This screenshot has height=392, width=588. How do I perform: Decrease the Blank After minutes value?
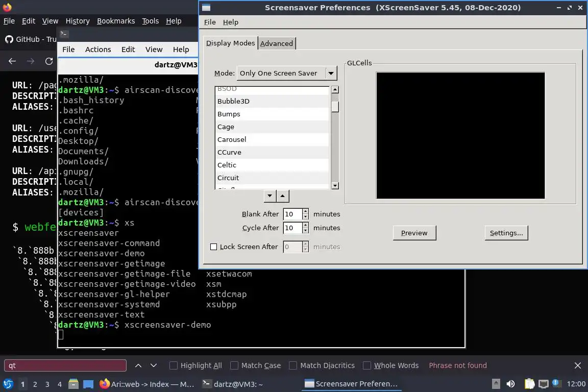(x=306, y=217)
